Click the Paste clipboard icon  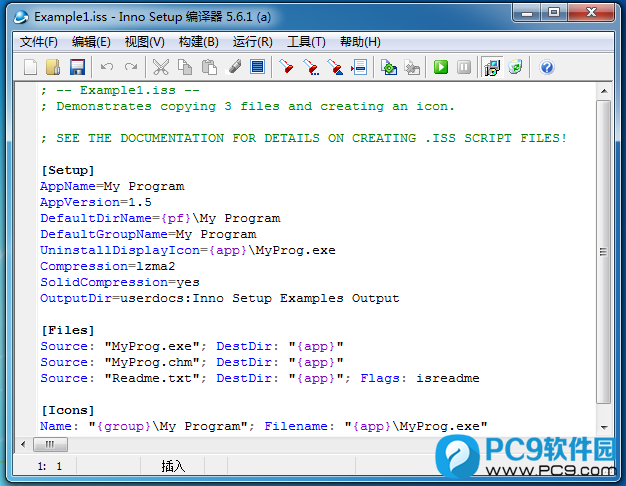coord(209,67)
